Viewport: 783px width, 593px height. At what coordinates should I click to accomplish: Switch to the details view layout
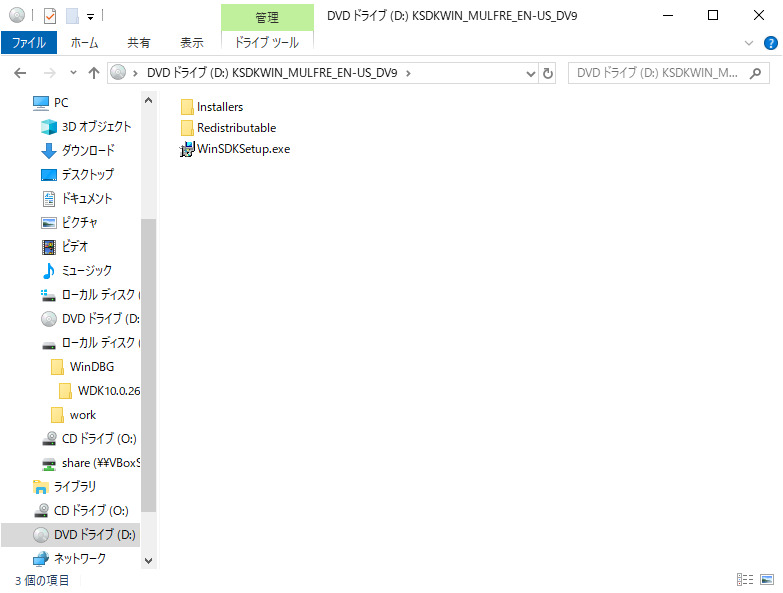(x=745, y=580)
